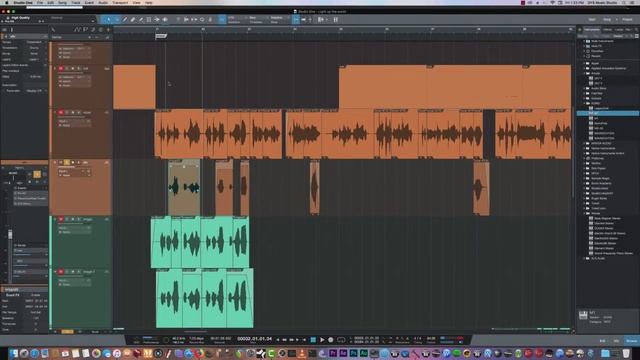The width and height of the screenshot is (640, 360).
Task: Click the Show Automation icon above the tracks
Action: (x=78, y=29)
